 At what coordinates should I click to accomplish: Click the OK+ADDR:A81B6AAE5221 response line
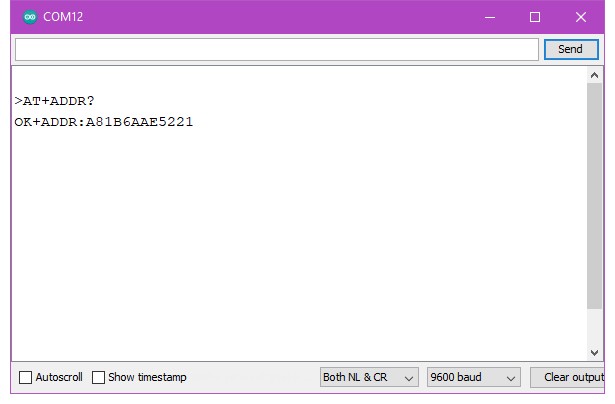tap(104, 122)
